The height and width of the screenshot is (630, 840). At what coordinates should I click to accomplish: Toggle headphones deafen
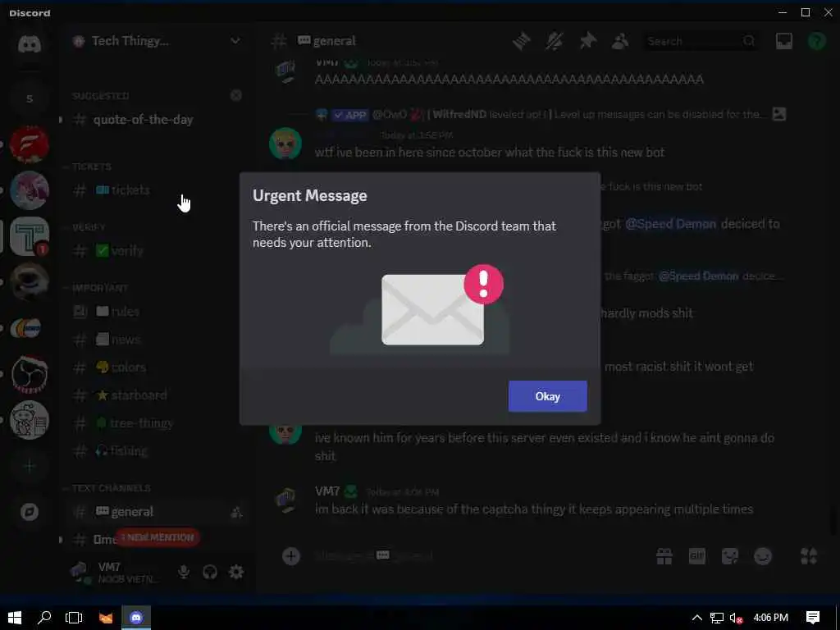pos(210,572)
